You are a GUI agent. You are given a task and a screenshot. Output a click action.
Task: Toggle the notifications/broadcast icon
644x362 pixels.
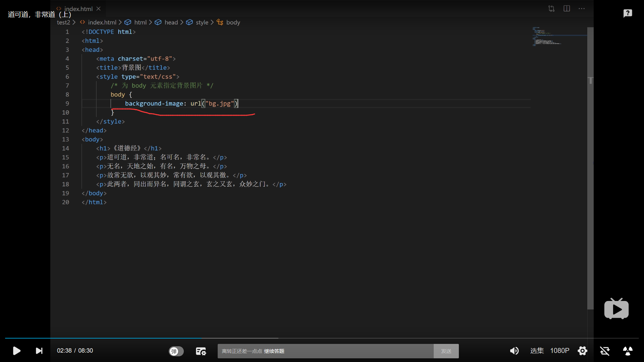(629, 351)
